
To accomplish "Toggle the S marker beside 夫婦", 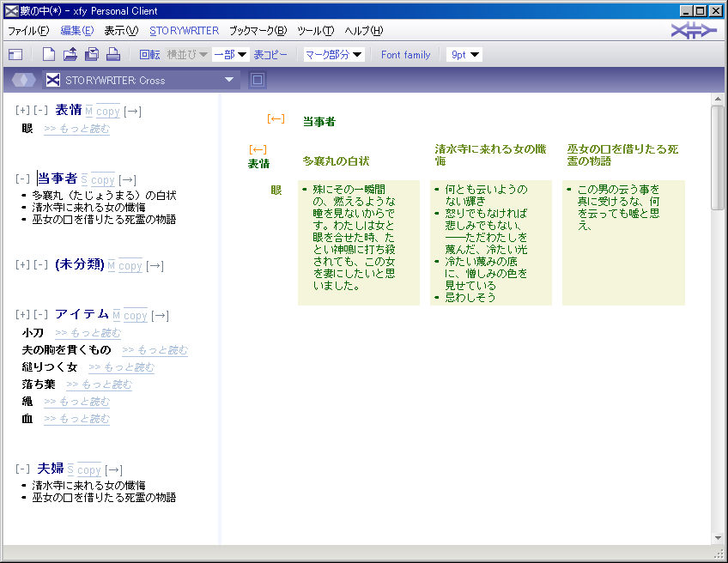I will [x=70, y=470].
